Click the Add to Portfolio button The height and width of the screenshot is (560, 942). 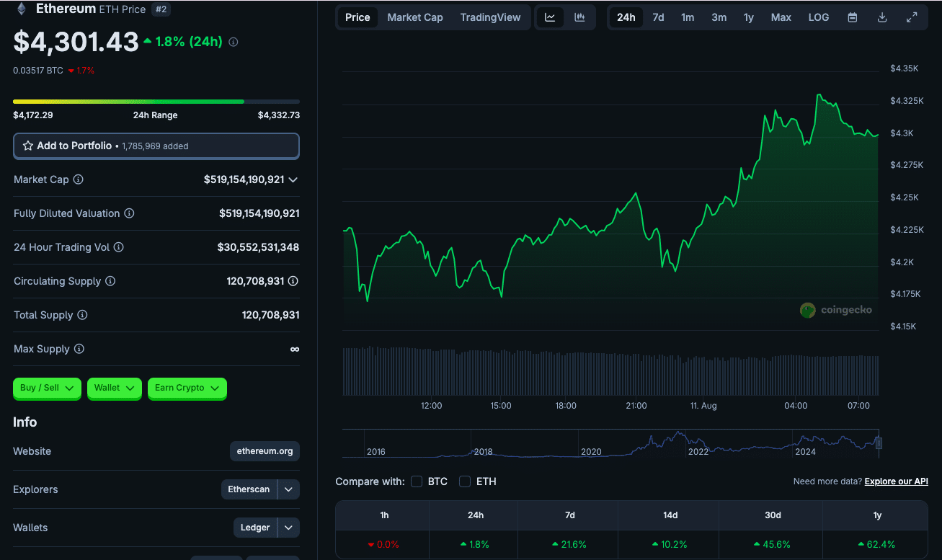[156, 146]
